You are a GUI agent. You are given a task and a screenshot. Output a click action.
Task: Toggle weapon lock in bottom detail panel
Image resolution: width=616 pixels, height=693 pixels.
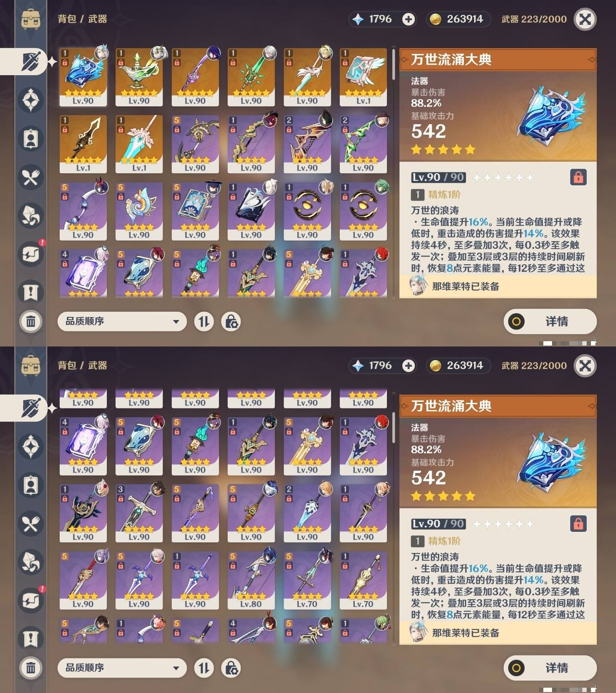point(578,524)
